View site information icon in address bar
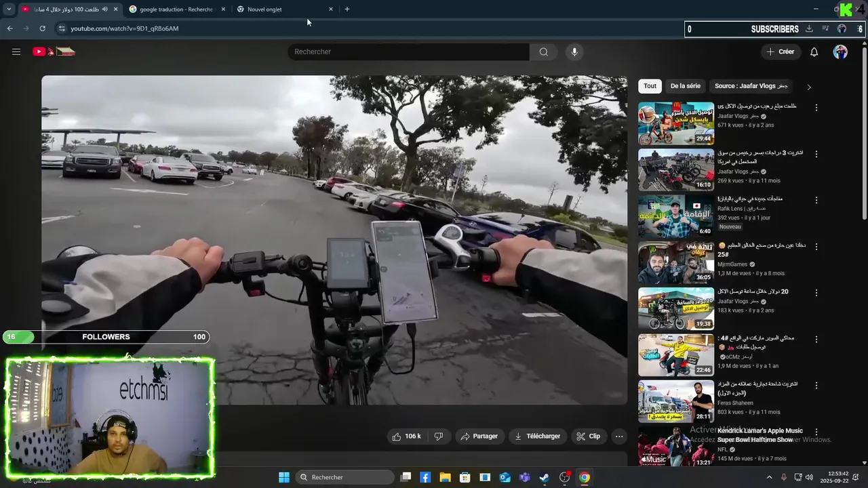 coord(62,28)
